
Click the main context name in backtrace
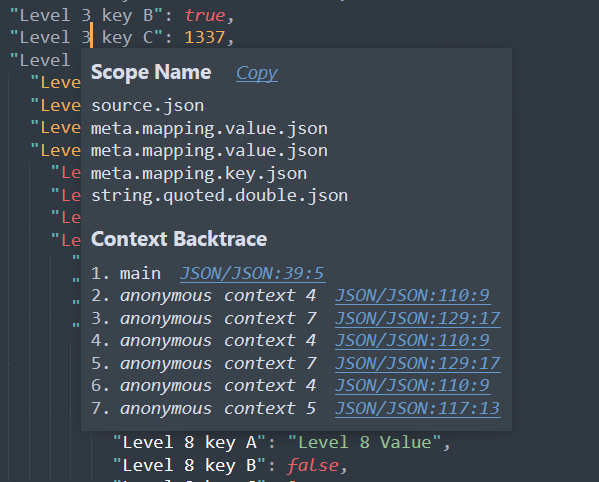point(140,273)
